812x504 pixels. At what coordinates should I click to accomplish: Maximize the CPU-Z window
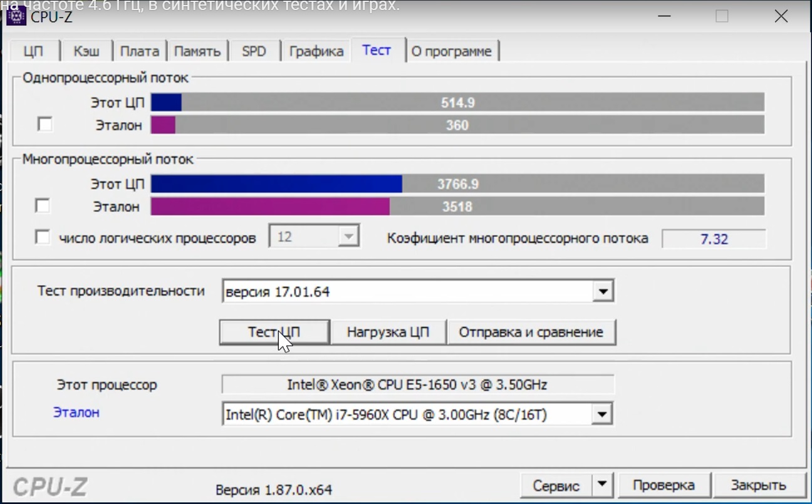tap(722, 16)
